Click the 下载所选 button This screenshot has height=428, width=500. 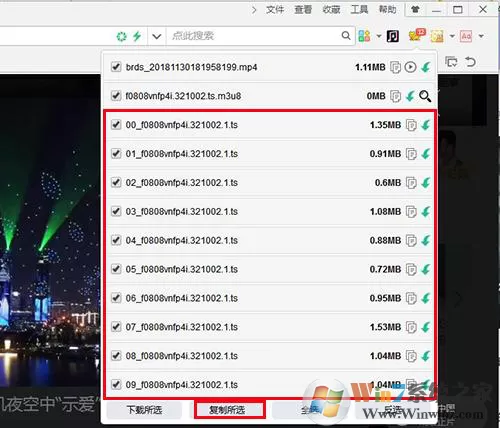pos(144,410)
